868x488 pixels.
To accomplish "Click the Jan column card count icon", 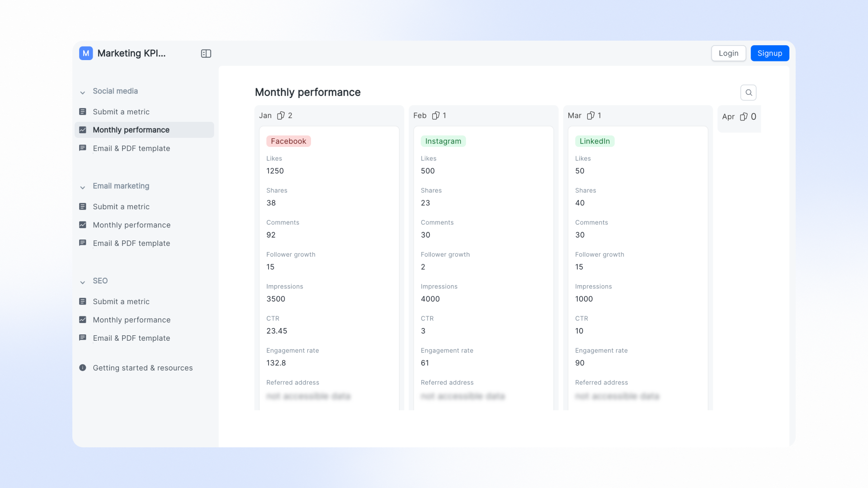I will [281, 116].
